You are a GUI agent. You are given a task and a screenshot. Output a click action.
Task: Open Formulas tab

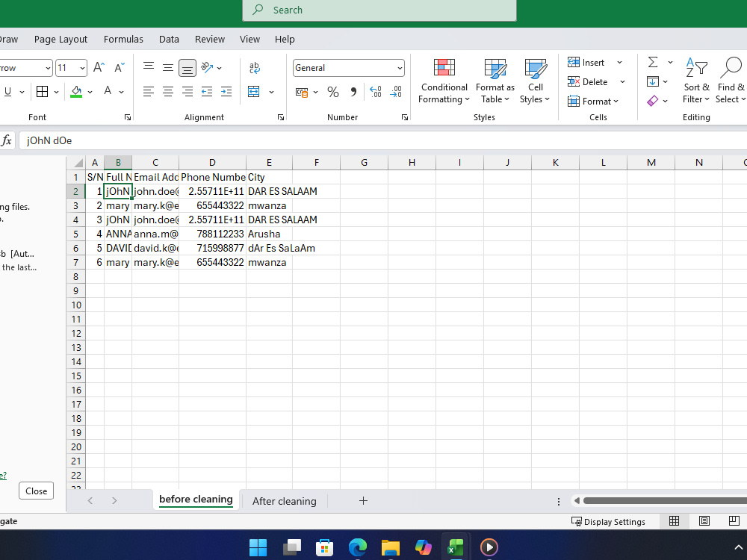(x=123, y=39)
